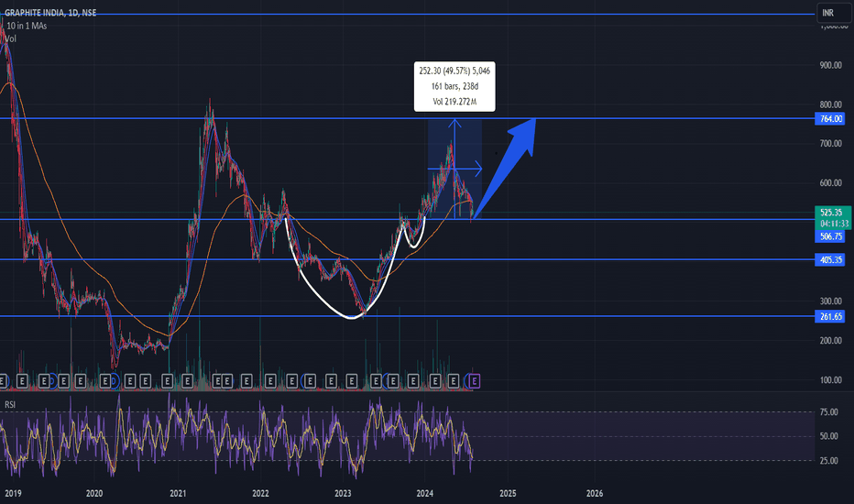Click the RSI indicator label
The image size is (854, 504).
click(x=10, y=404)
